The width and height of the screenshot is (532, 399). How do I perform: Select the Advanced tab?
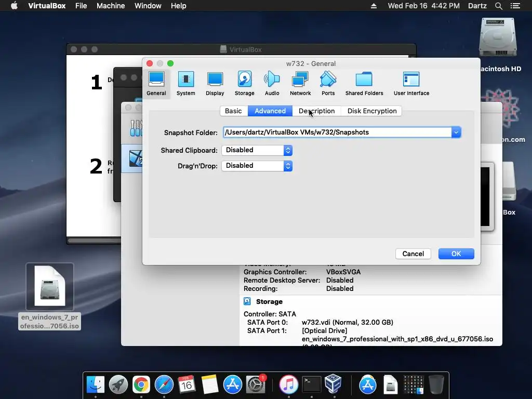tap(270, 111)
